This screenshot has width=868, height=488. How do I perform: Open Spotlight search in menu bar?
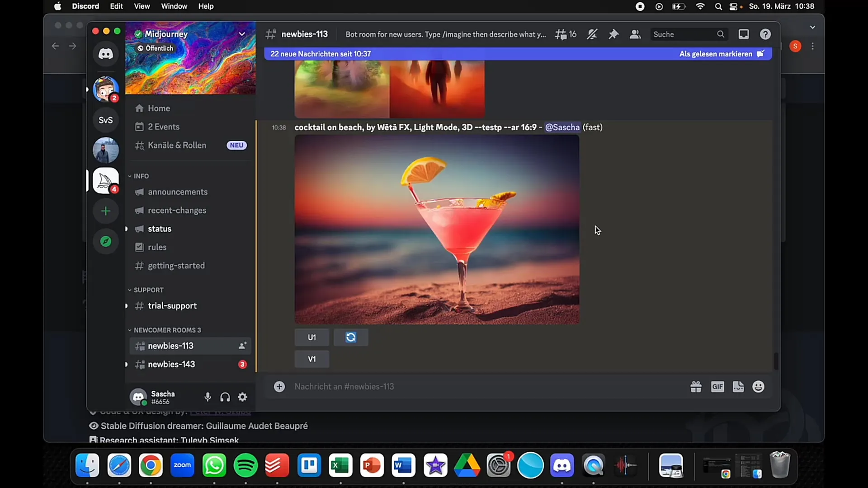[x=718, y=6]
